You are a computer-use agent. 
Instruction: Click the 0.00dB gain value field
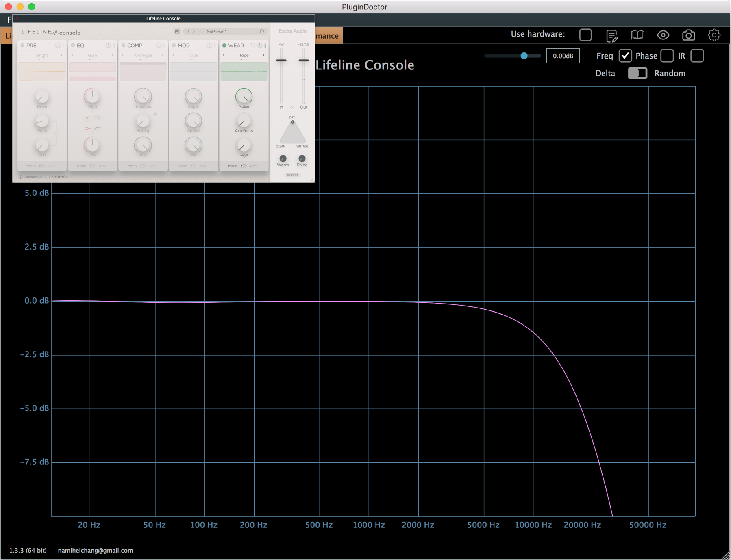pos(563,56)
